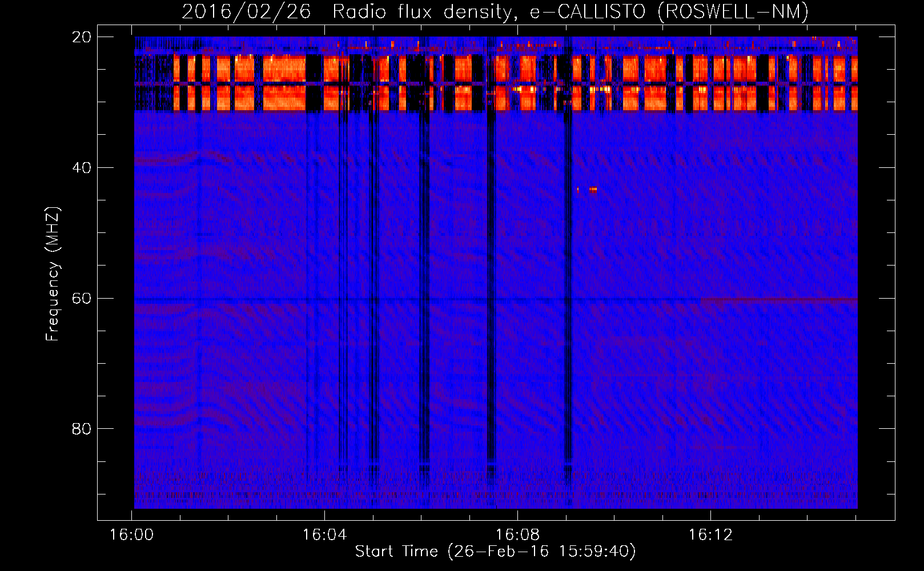Click the 20 frequency tick label

(x=81, y=37)
